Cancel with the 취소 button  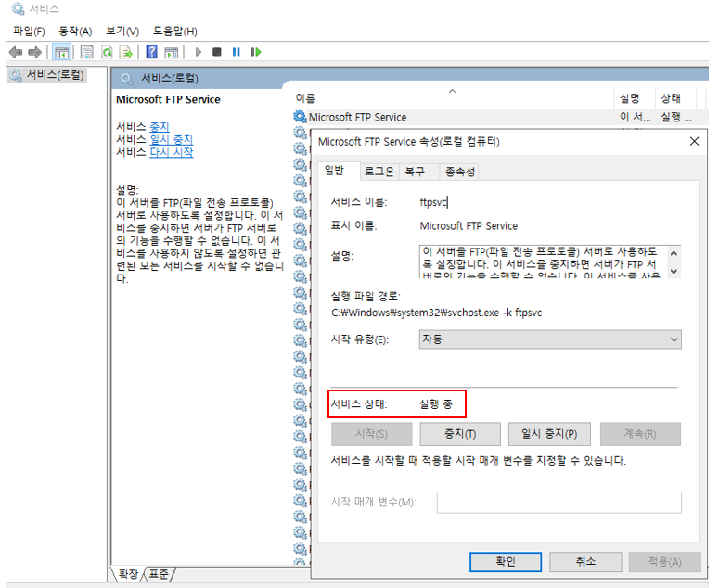(585, 561)
